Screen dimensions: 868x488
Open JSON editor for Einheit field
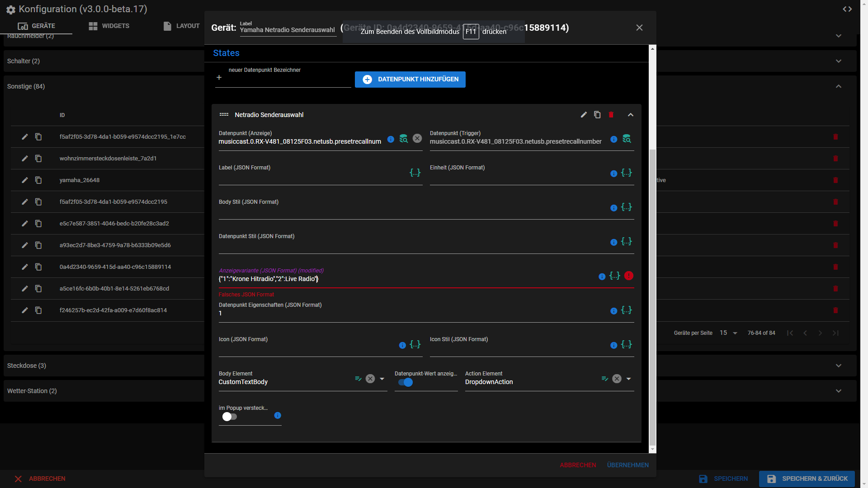pyautogui.click(x=626, y=173)
